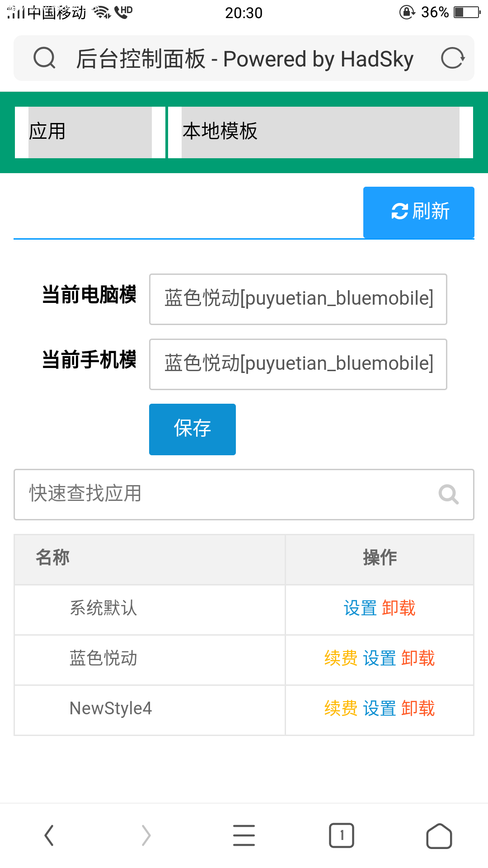Click the blue 刷新 refresh button

tap(419, 212)
